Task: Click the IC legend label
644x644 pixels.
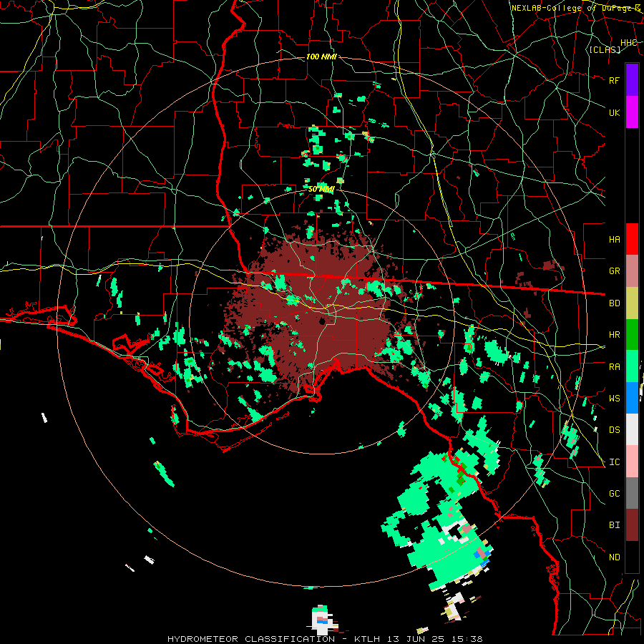Action: coord(615,462)
